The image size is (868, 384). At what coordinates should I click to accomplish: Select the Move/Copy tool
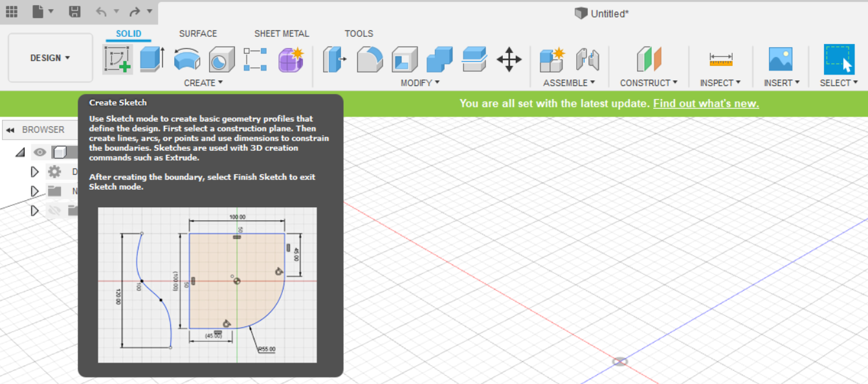coord(509,59)
